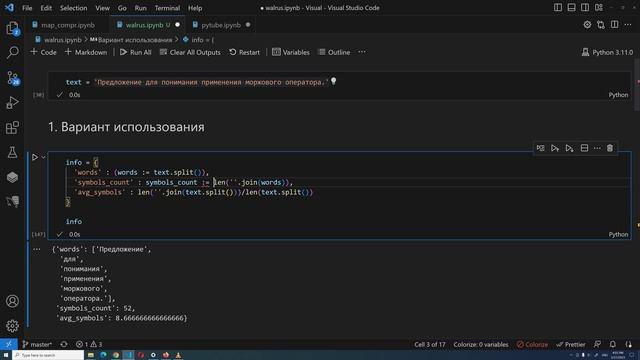Toggle the notebook Outline view
The height and width of the screenshot is (360, 640).
coord(334,52)
